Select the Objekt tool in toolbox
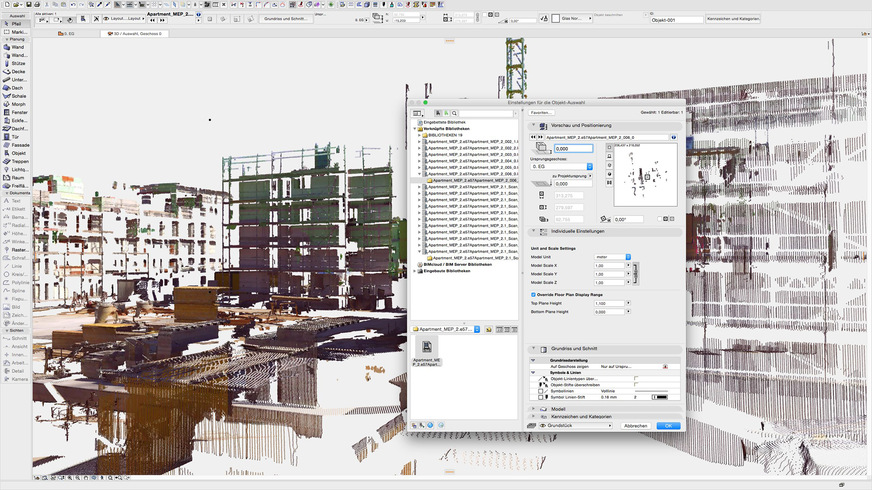Viewport: 872px width, 490px height. 18,153
